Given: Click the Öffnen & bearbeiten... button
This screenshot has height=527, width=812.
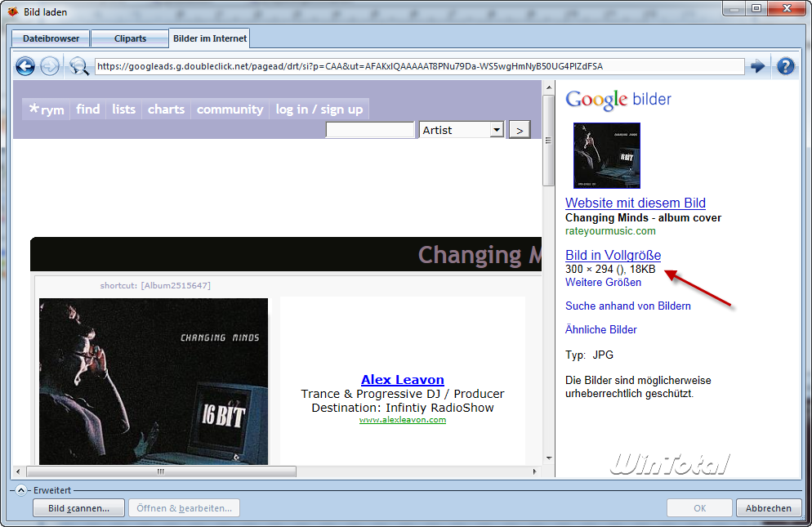Looking at the screenshot, I should (184, 508).
